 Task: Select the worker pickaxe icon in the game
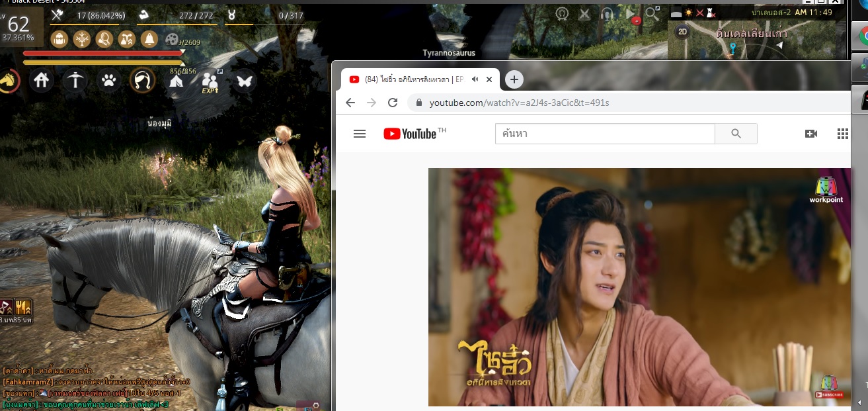tap(75, 81)
